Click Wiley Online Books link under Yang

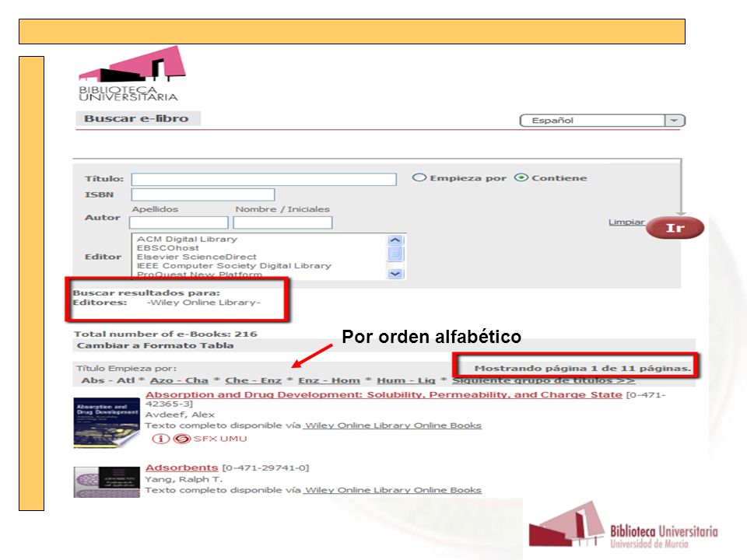click(393, 490)
